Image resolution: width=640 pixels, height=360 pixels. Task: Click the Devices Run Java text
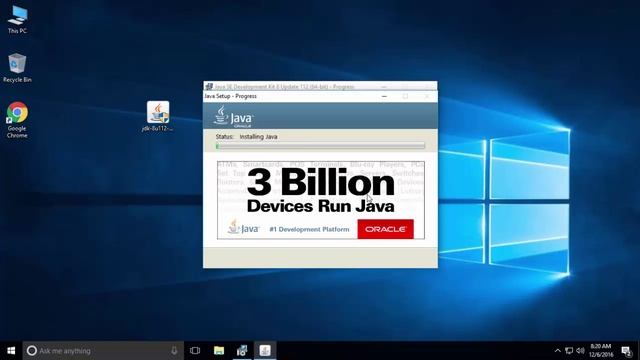point(321,206)
